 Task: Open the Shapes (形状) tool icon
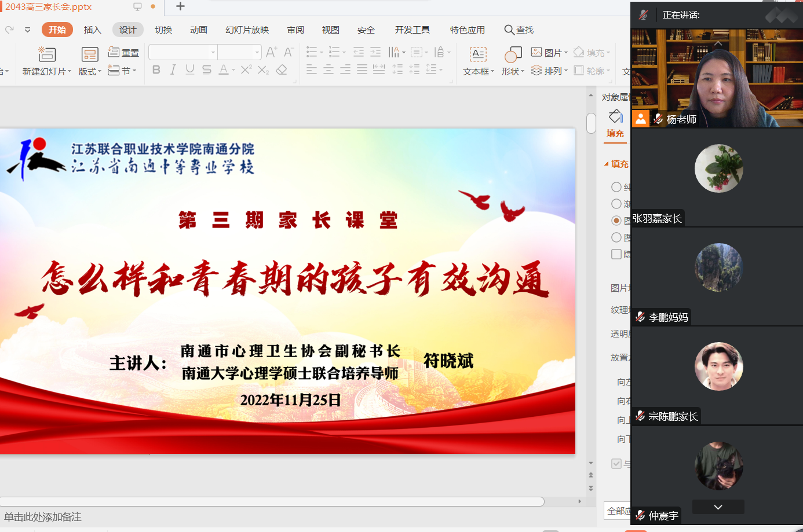click(x=513, y=54)
